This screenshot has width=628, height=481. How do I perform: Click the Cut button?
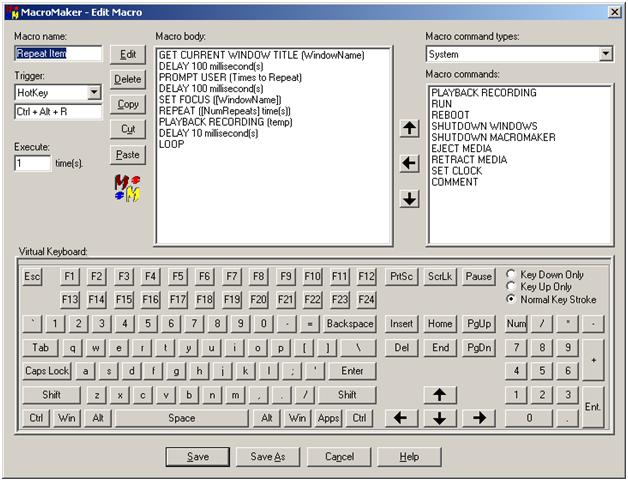tap(128, 129)
